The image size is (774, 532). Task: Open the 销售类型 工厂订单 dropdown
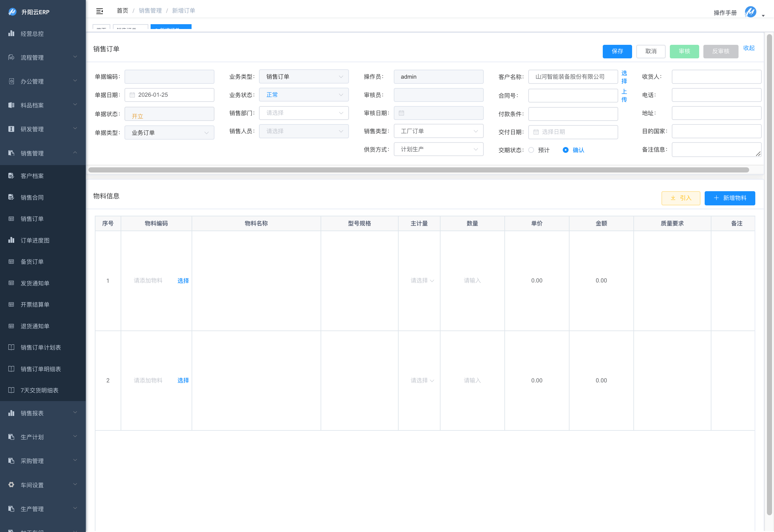[x=438, y=131]
